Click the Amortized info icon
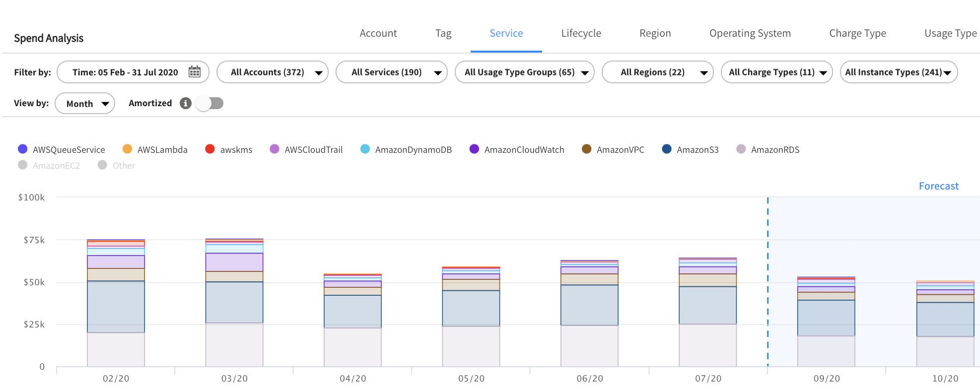 186,103
